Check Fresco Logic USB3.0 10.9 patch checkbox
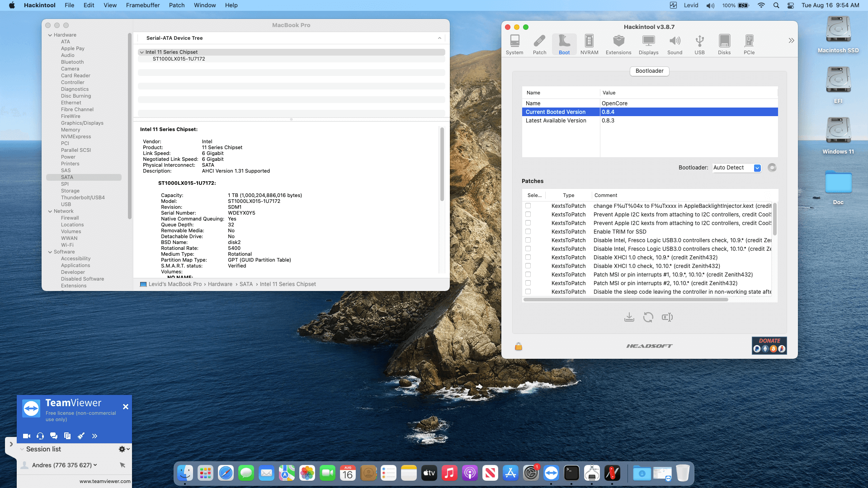Viewport: 868px width, 488px height. pyautogui.click(x=528, y=240)
